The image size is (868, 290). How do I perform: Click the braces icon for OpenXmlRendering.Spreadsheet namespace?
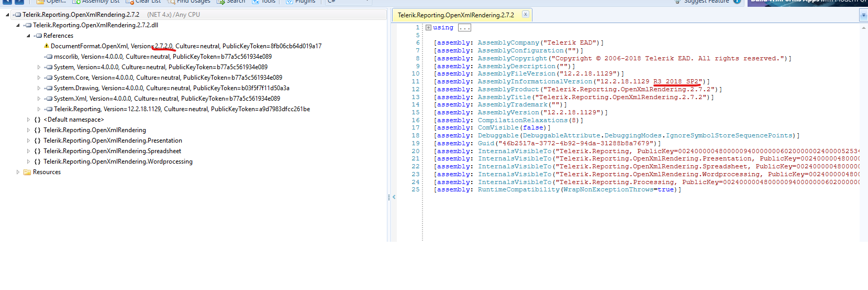tap(38, 151)
